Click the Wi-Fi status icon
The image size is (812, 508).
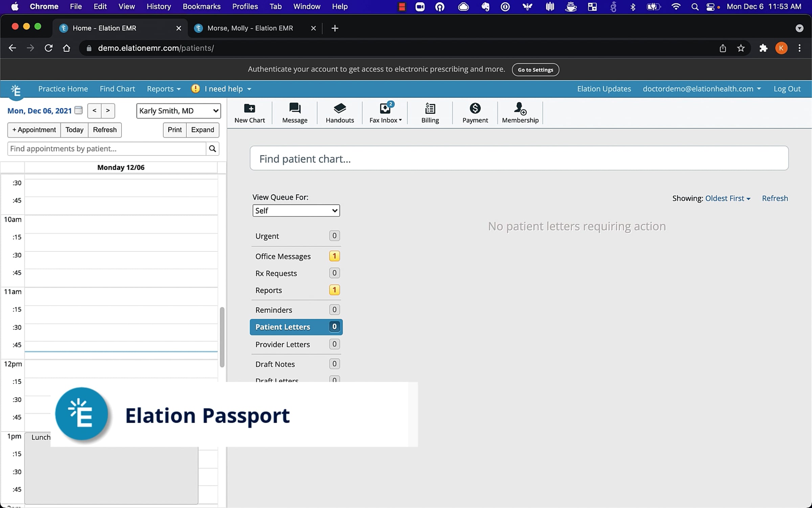click(x=676, y=7)
